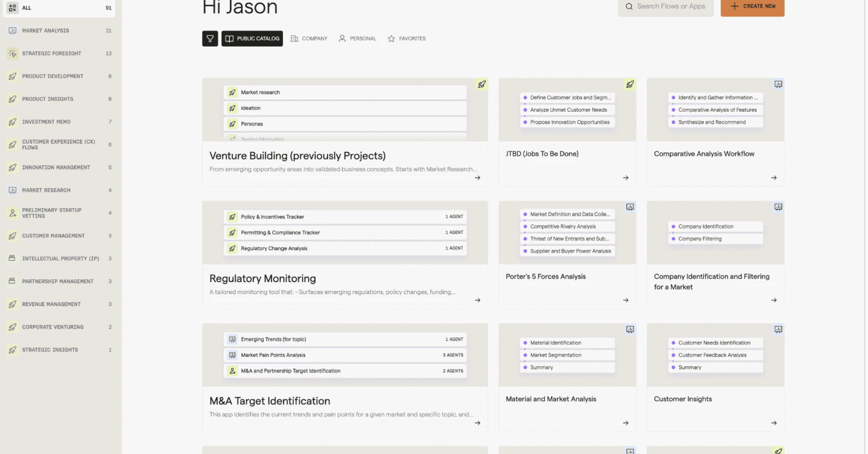Click Synthesize and Recommend step

click(x=715, y=122)
